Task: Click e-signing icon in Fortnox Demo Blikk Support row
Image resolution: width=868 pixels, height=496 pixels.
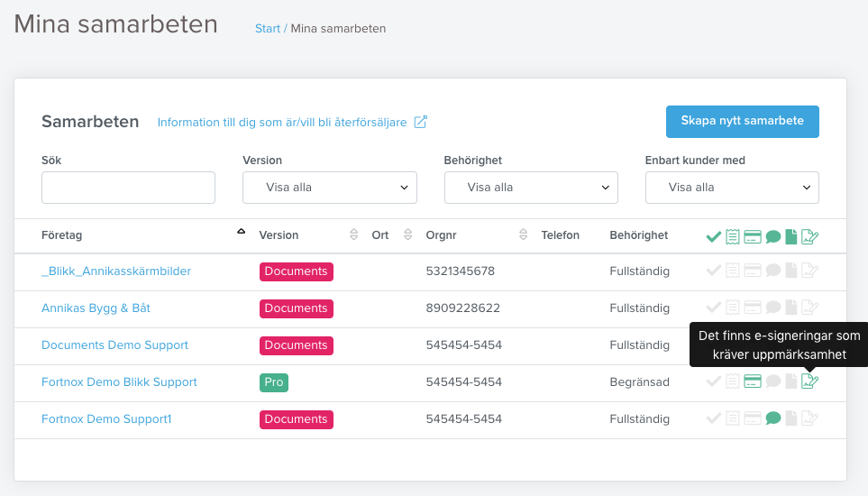Action: click(810, 381)
